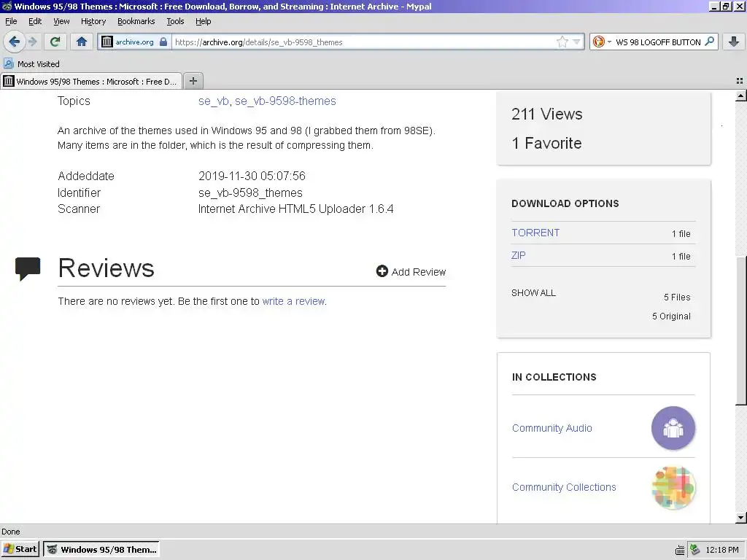Click the WS 98 LOGOFF BUTTON search field
This screenshot has height=560, width=747.
658,42
